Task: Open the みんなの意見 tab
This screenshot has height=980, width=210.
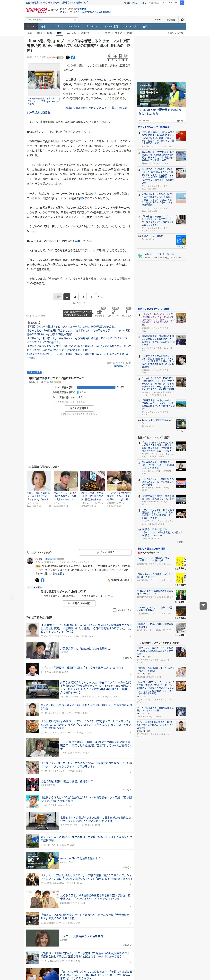Action: point(111,27)
